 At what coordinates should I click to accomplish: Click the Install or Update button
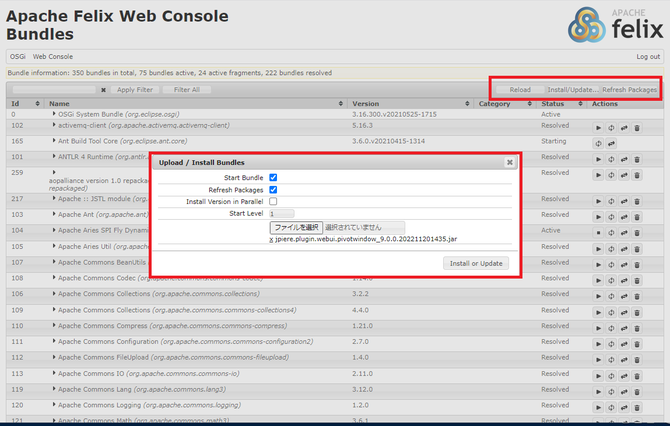tap(476, 263)
